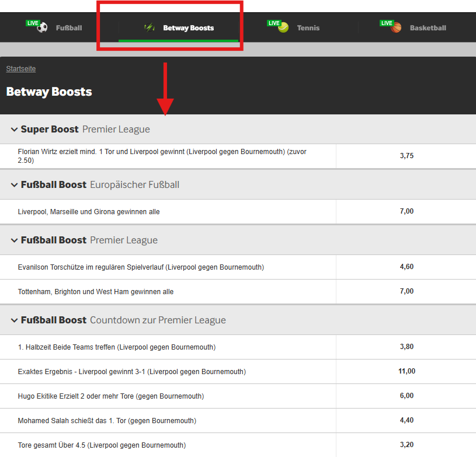476x457 pixels.
Task: Click the Florian Wirtz erzielt mind. 1 Tor text
Action: (x=162, y=156)
